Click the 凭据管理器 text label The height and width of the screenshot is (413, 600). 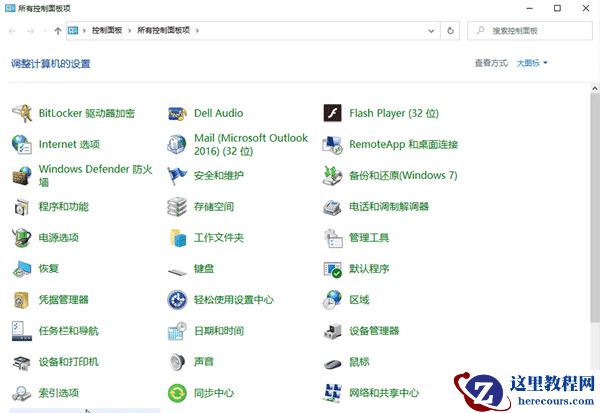point(64,300)
